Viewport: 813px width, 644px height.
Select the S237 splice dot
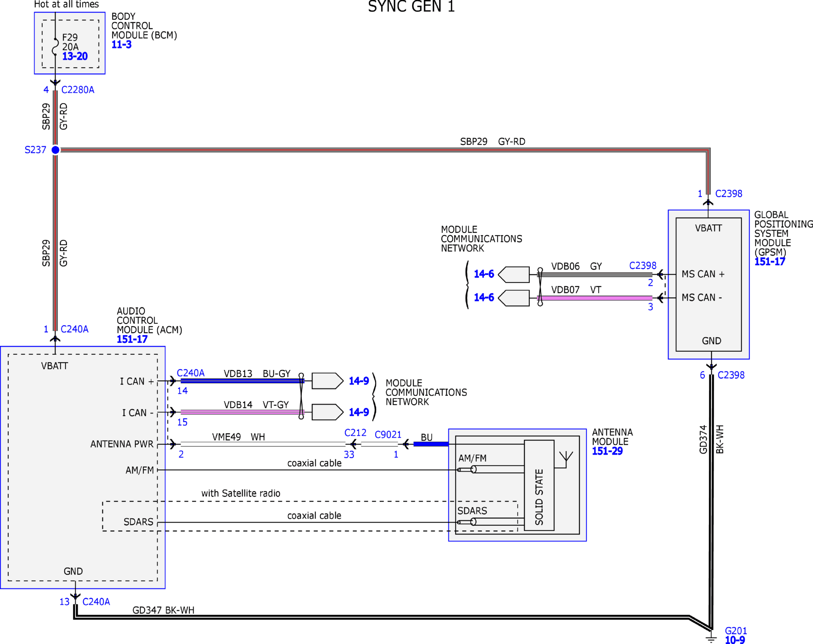tap(55, 150)
